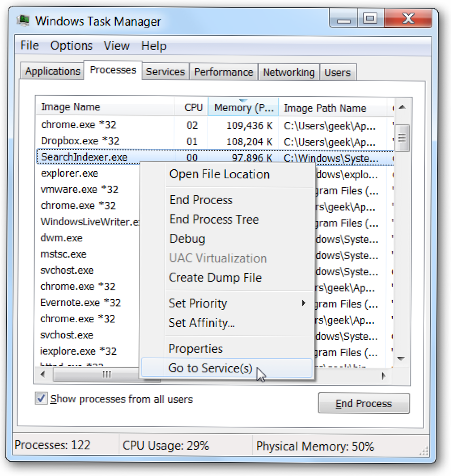Sort by Image Path Name column
451x476 pixels.
333,108
